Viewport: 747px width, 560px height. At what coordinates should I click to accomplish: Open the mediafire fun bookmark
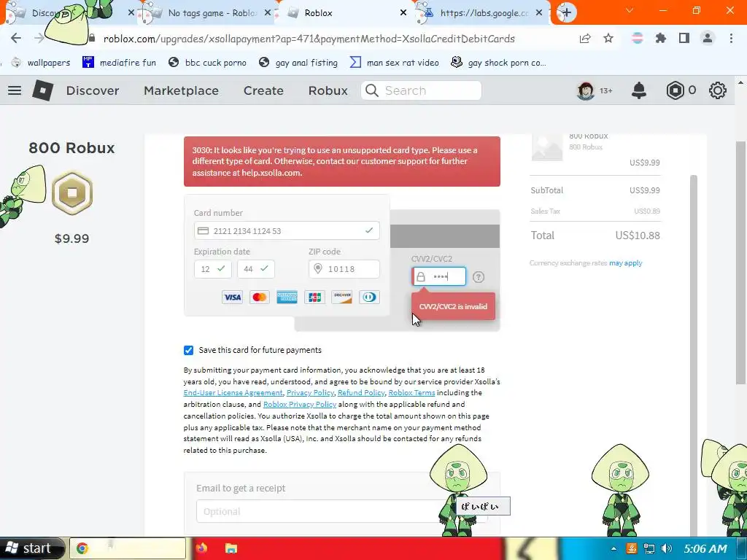120,63
